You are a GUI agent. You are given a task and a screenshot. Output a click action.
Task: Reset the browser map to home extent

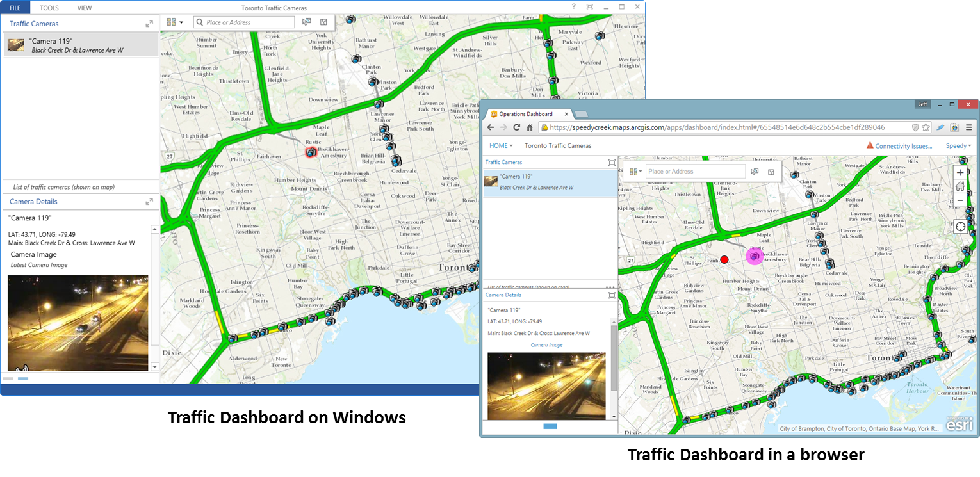click(960, 187)
